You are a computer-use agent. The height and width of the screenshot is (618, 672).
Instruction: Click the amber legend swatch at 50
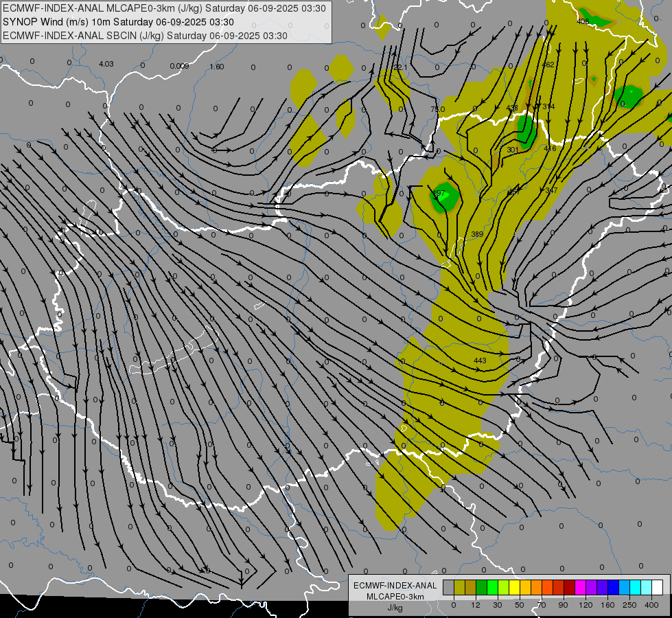[x=525, y=588]
